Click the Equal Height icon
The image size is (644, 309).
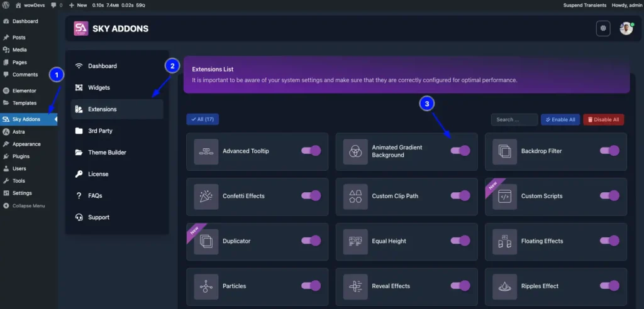[355, 242]
